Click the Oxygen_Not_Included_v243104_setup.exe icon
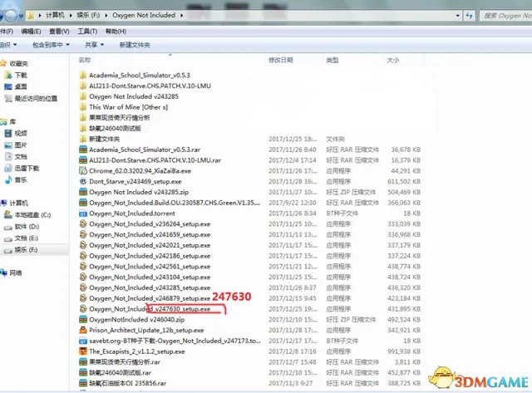The width and height of the screenshot is (532, 393). click(x=83, y=277)
